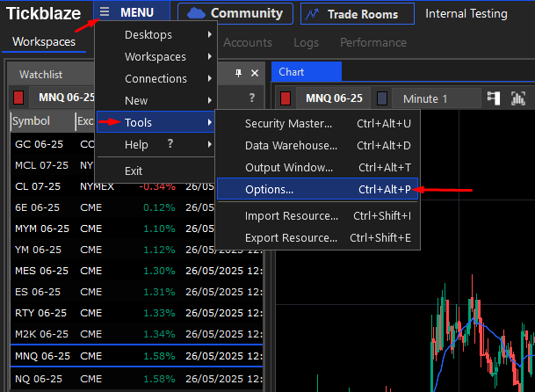535x392 pixels.
Task: Select the MES 06-25 watchlist row
Action: (136, 271)
